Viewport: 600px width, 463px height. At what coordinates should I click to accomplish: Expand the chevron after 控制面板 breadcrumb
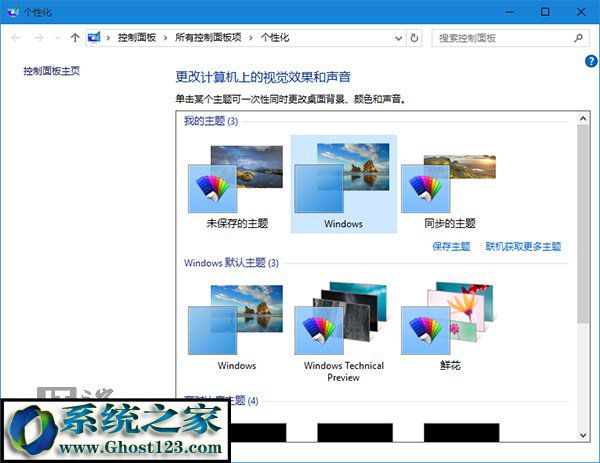point(165,38)
